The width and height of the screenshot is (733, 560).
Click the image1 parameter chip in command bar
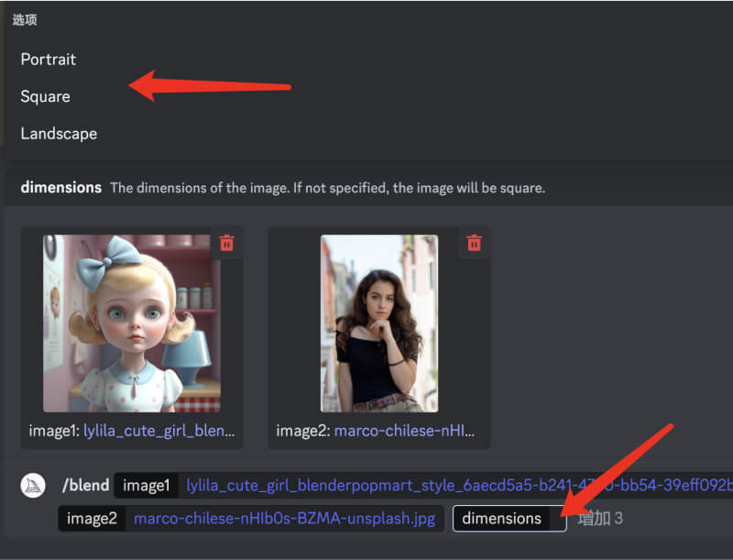click(147, 486)
